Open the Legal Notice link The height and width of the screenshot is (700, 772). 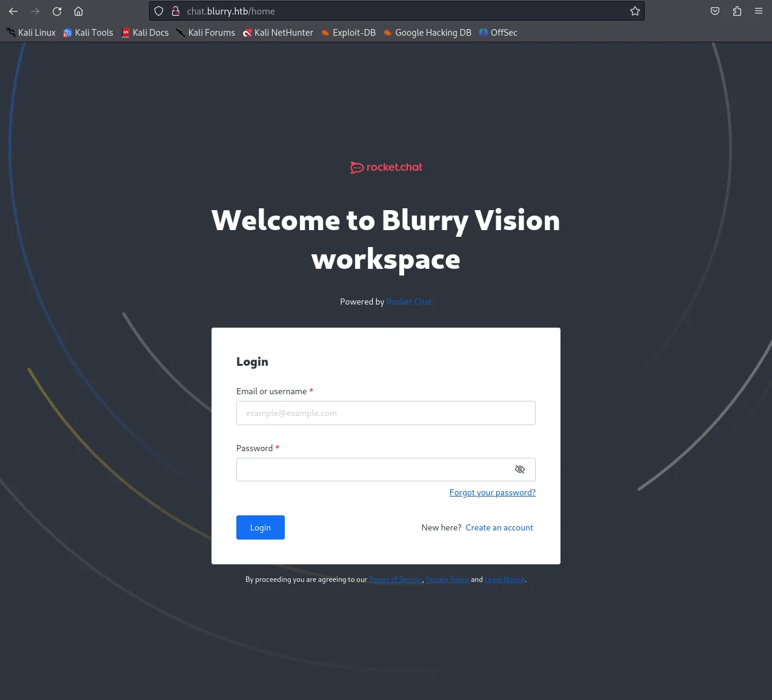click(505, 579)
